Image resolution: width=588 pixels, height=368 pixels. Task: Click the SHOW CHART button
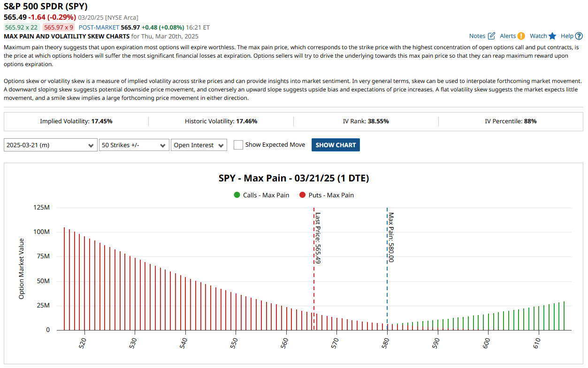[336, 145]
